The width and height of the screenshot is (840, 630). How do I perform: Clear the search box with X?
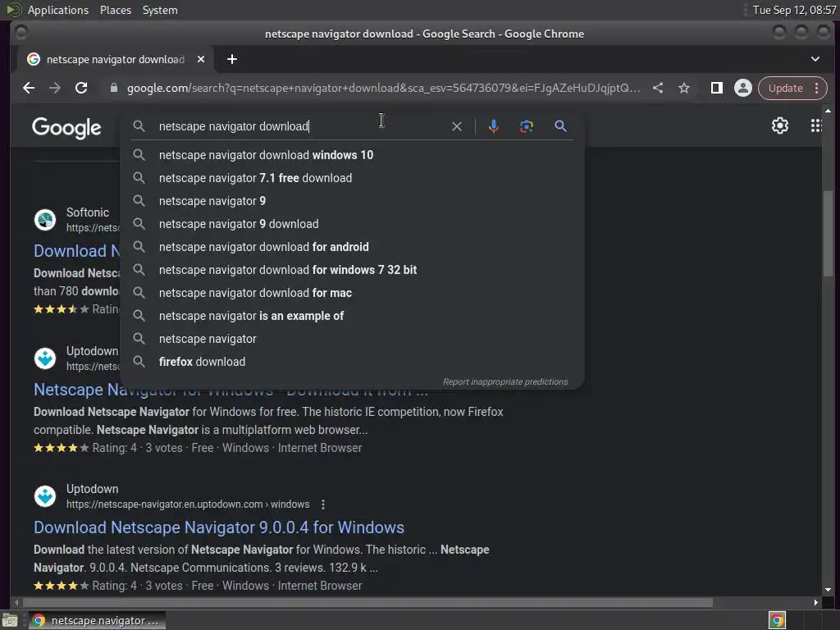(456, 126)
